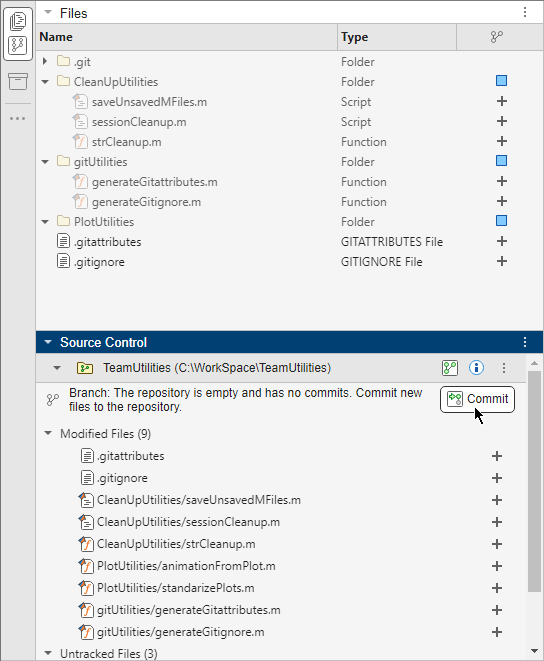544x661 pixels.
Task: Select PlotUtilities/animationFromPlot.m in Modified Files
Action: pos(186,566)
